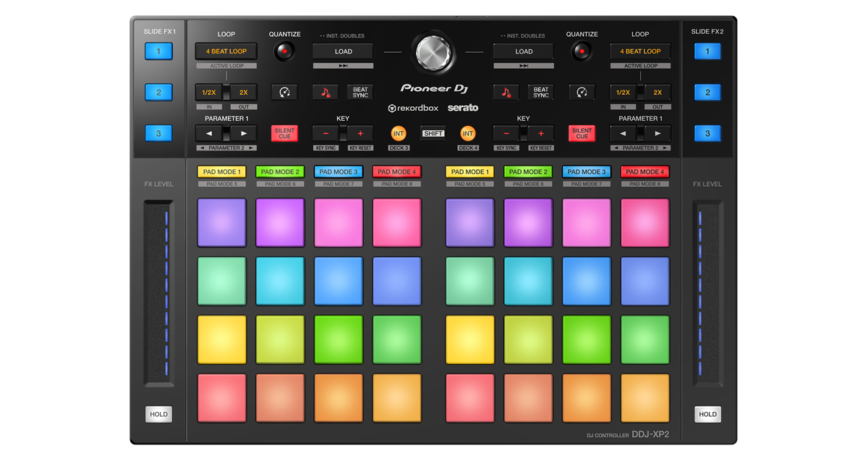Viewport: 868px width, 456px height.
Task: Hit right deck bright green pad below PAD MODE 3
Action: (587, 339)
